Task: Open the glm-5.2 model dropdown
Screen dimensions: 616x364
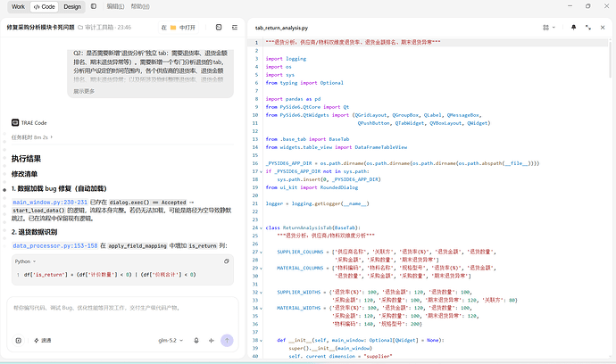Action: click(171, 341)
